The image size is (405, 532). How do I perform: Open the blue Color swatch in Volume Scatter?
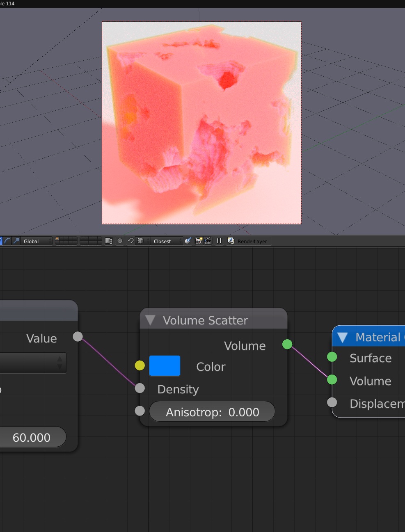point(165,366)
